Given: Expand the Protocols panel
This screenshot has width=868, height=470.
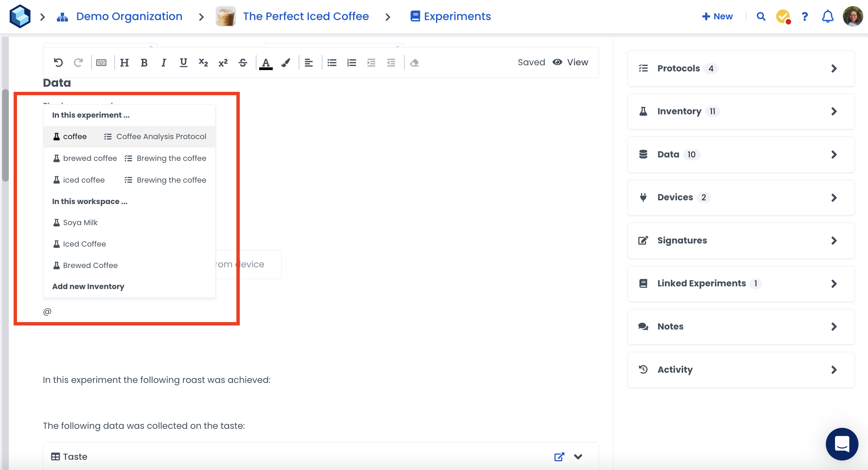Looking at the screenshot, I should point(741,68).
